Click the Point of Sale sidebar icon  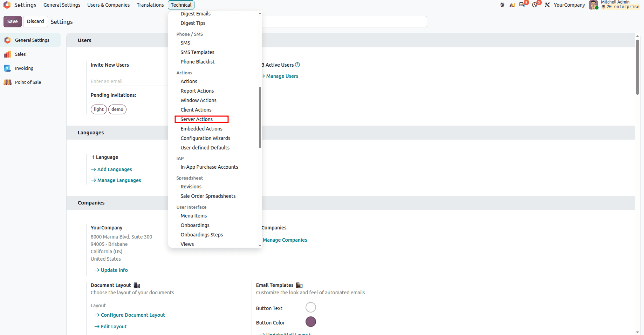click(7, 82)
